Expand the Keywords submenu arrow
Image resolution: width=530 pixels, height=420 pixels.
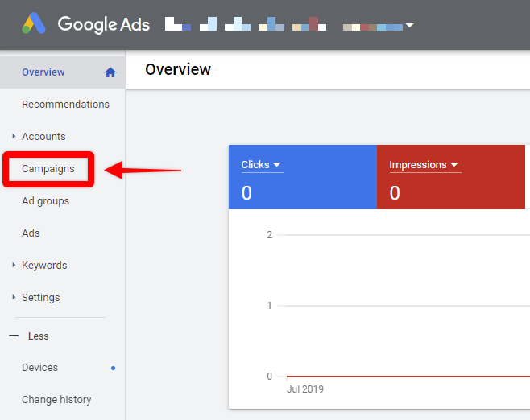[x=14, y=265]
